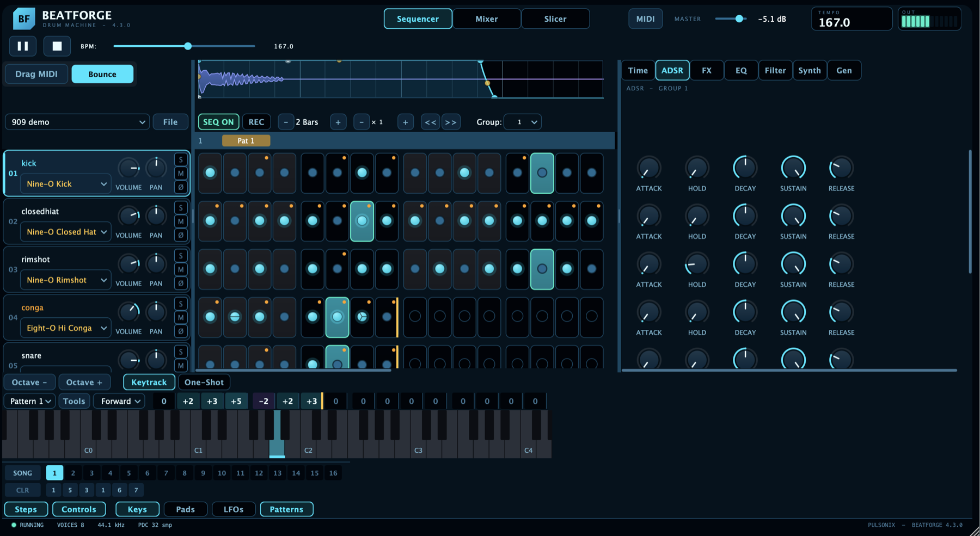This screenshot has width=980, height=536.
Task: Click the Tempo value field 167.0
Action: (x=852, y=19)
